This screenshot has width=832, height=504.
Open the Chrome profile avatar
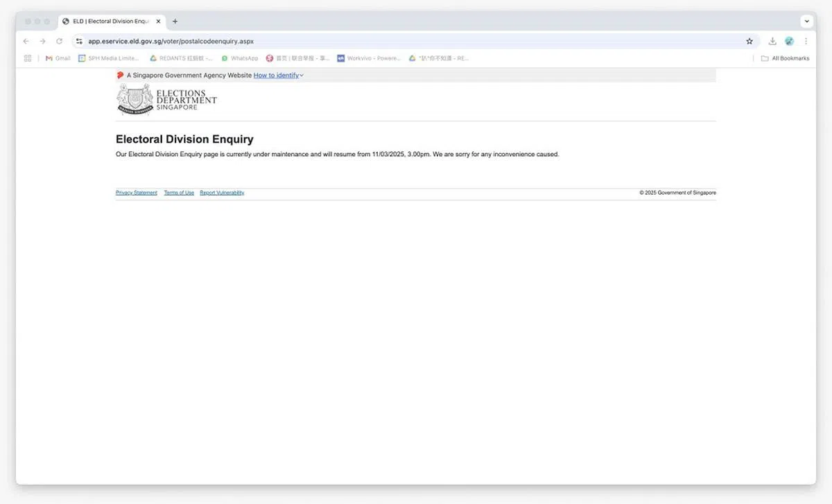(789, 42)
